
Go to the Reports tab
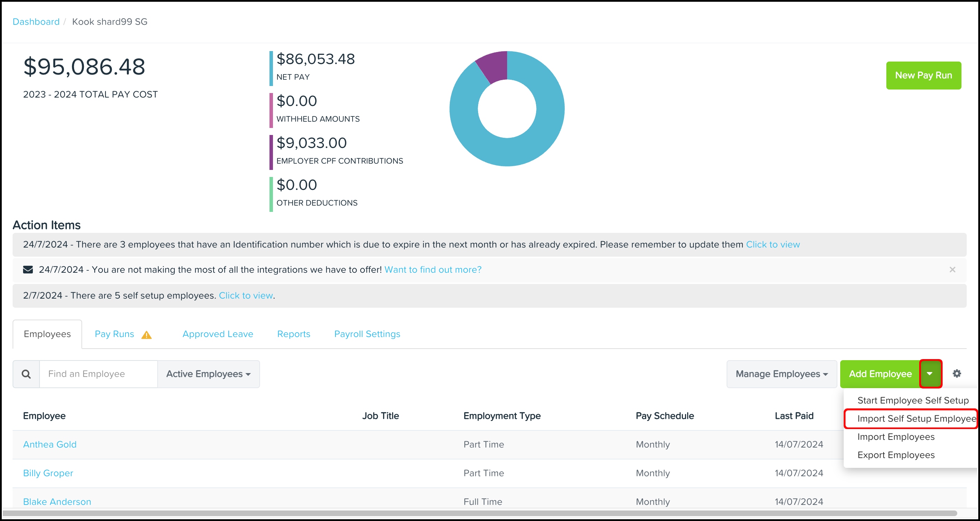tap(293, 334)
